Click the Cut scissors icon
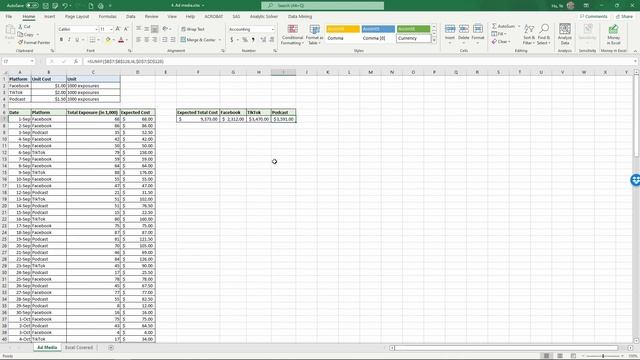640x360 pixels. tap(20, 27)
